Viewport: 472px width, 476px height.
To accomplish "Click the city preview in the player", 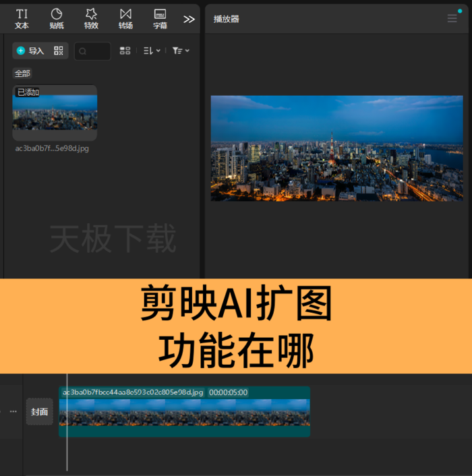I will (x=337, y=148).
